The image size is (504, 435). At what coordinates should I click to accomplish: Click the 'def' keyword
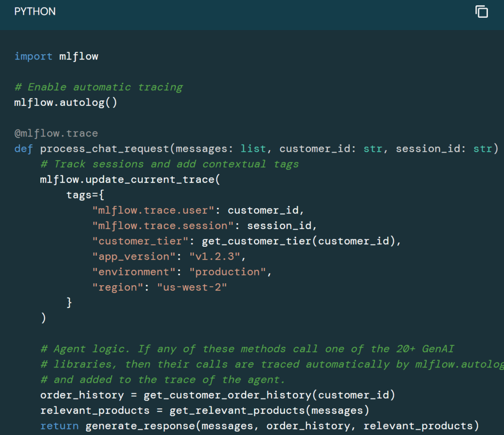(24, 148)
